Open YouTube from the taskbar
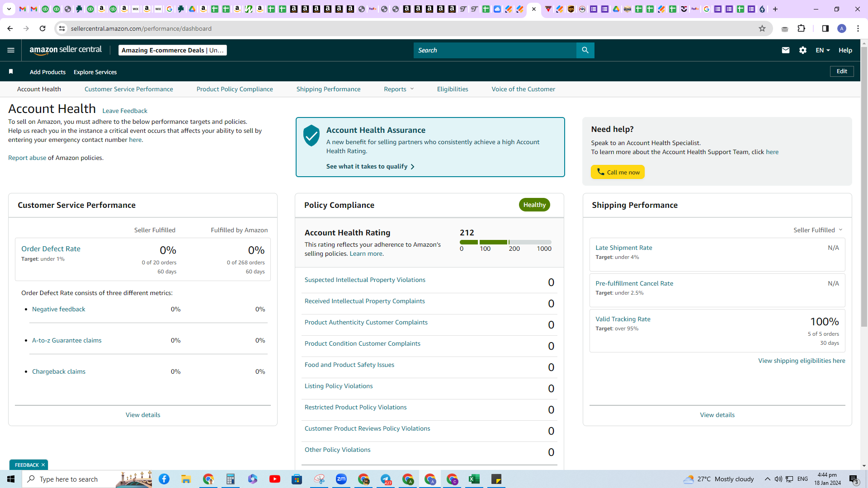 pyautogui.click(x=275, y=479)
